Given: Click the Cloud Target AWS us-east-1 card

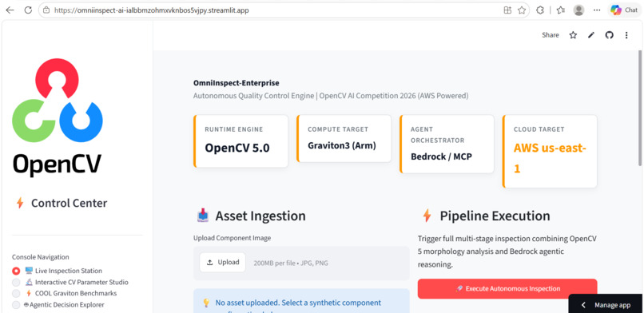Looking at the screenshot, I should tap(550, 152).
